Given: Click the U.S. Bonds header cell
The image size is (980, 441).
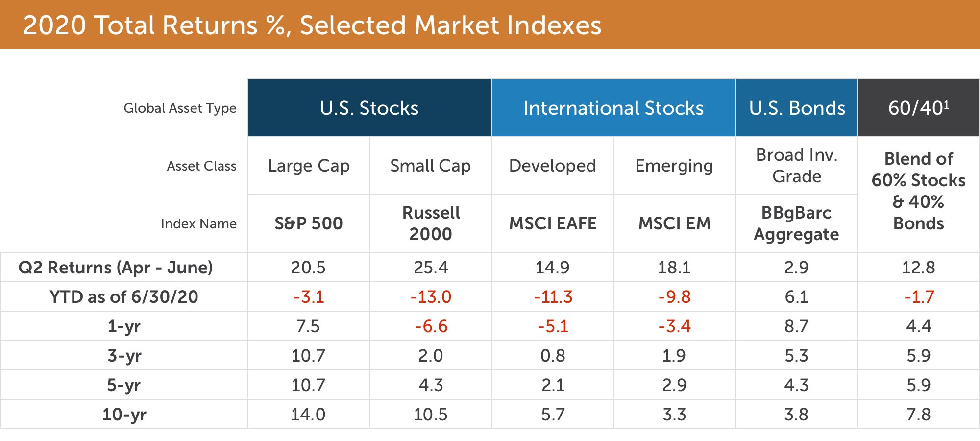Looking at the screenshot, I should 797,108.
